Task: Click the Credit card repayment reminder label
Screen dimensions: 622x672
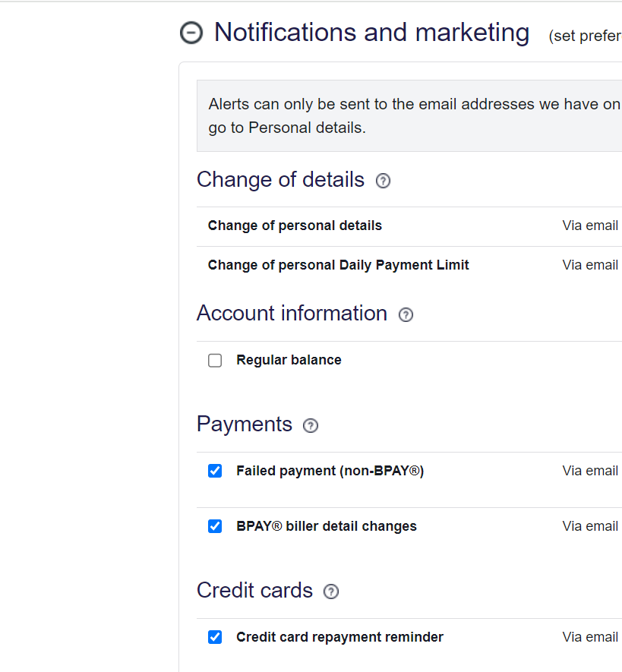Action: [339, 637]
